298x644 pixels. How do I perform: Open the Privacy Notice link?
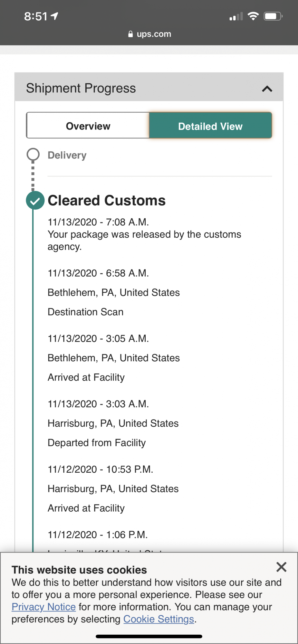tap(43, 607)
